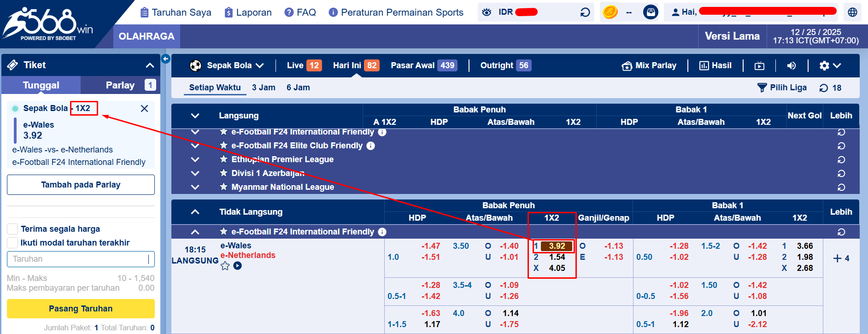The image size is (868, 334).
Task: Open Peraturan Permainan Sports info icon
Action: (333, 12)
